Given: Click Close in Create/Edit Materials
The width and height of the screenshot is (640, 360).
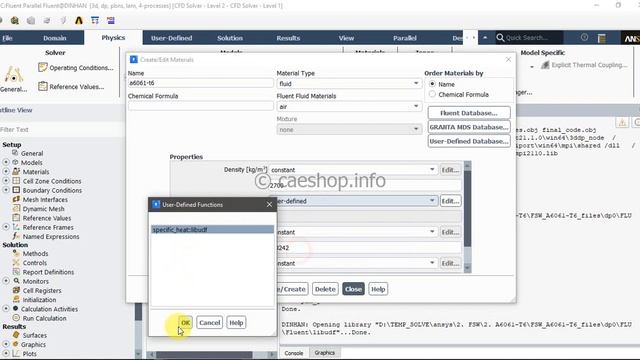Looking at the screenshot, I should 353,289.
